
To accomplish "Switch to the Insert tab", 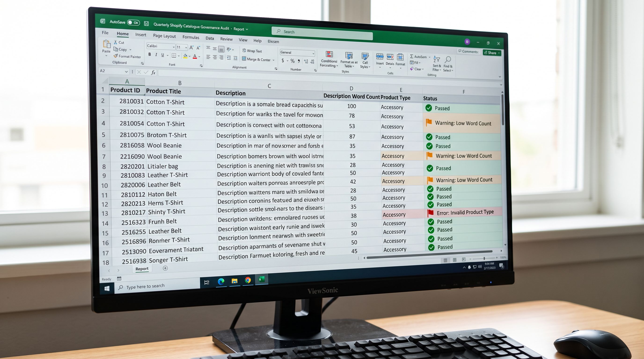I will coord(140,35).
